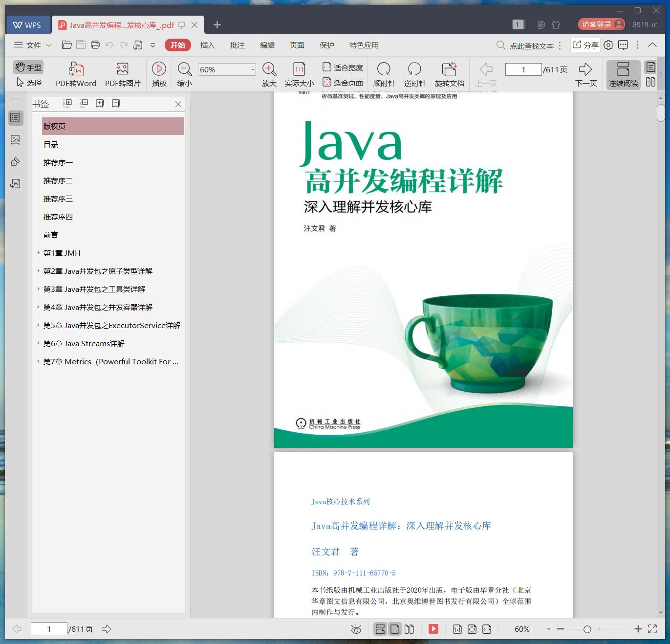Collapse all bookmarks icon
The image size is (670, 644).
point(84,103)
